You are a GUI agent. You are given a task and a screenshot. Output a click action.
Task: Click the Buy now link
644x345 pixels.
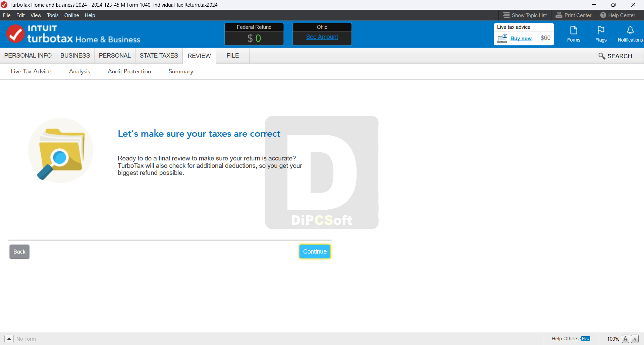pos(521,39)
